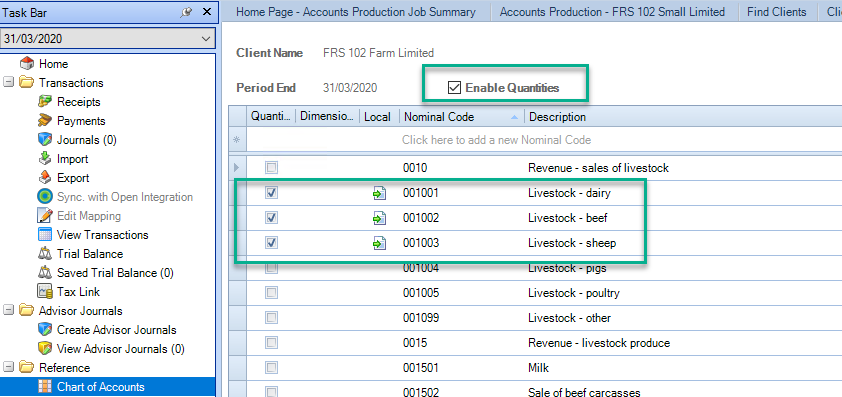Click the client name FRS 102 Farm Limited
This screenshot has width=842, height=397.
pos(379,53)
